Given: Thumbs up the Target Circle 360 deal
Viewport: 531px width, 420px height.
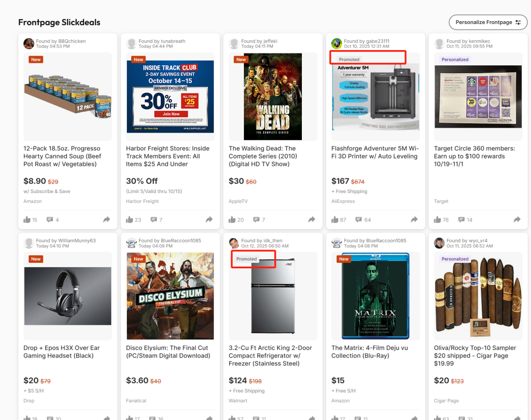Looking at the screenshot, I should pos(437,220).
